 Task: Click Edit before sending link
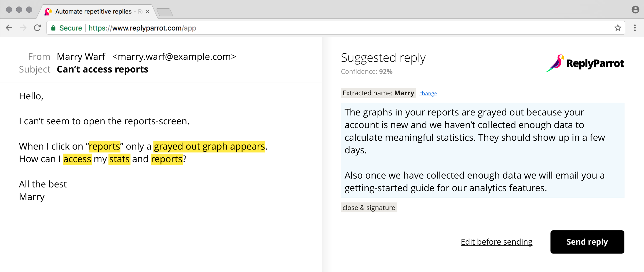(x=497, y=242)
